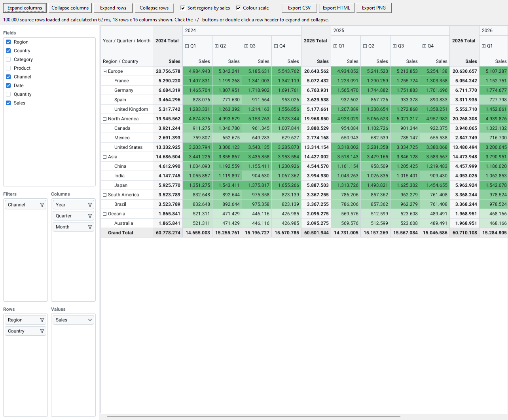Open filter icon on Quarter column field
The width and height of the screenshot is (508, 420).
click(90, 216)
